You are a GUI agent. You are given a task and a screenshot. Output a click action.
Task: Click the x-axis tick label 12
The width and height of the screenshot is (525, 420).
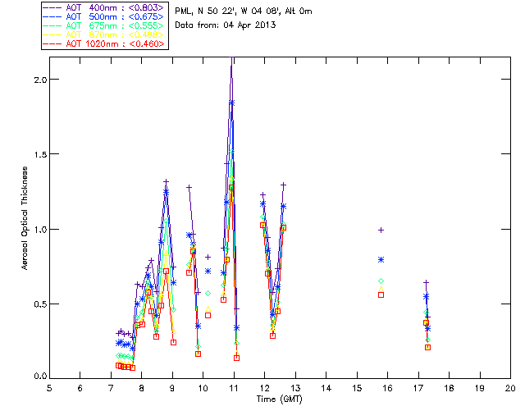tap(264, 388)
